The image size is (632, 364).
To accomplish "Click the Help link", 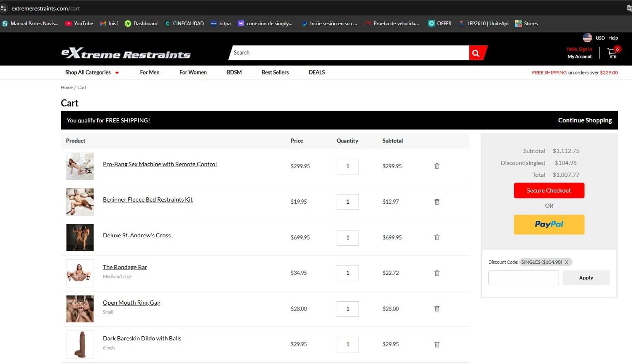I will pyautogui.click(x=613, y=38).
